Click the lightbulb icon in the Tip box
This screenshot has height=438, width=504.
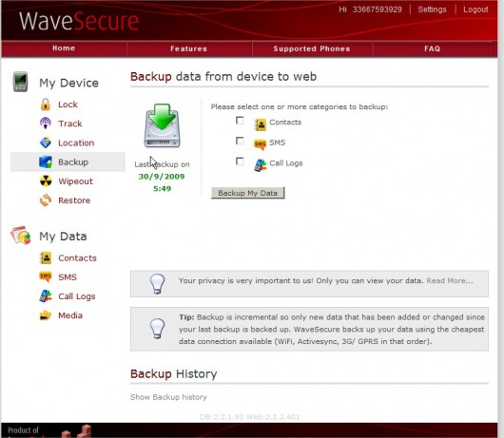[x=158, y=329]
